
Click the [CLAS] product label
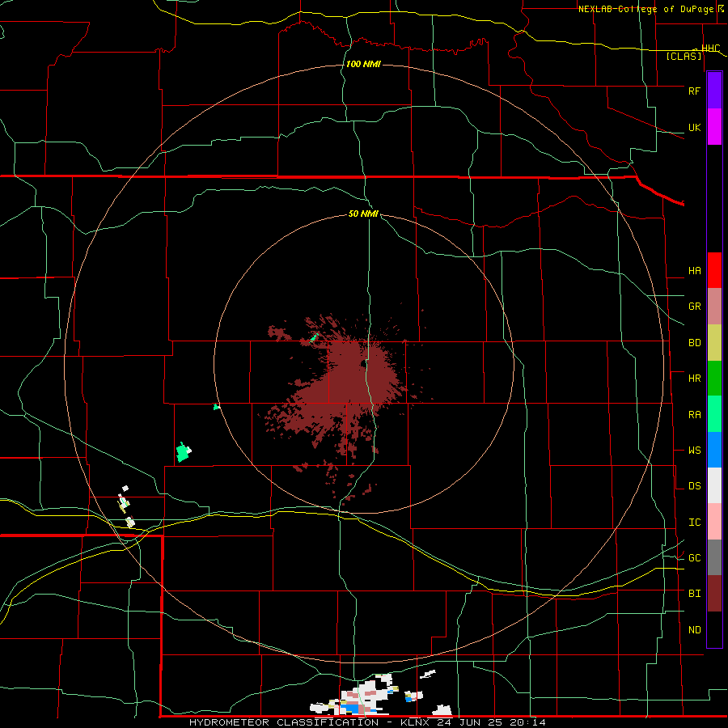(684, 57)
